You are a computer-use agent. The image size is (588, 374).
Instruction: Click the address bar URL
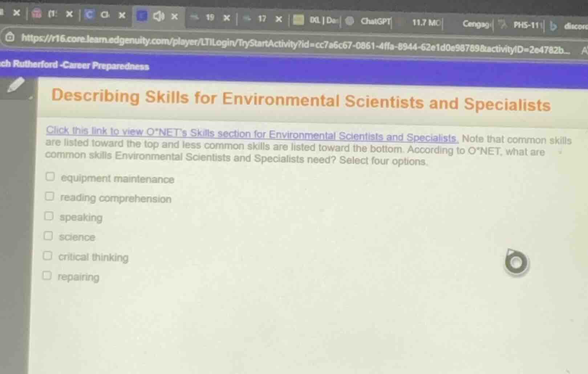218,41
